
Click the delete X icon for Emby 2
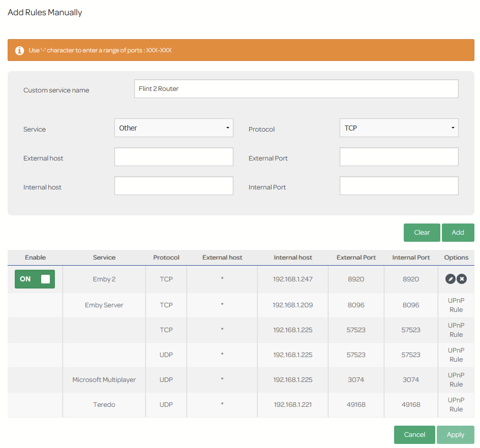click(461, 279)
